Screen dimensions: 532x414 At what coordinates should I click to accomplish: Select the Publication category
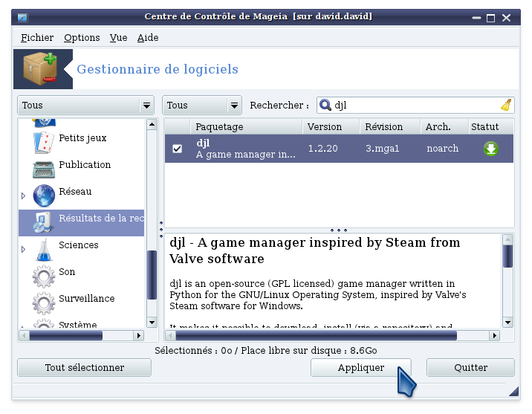(85, 165)
